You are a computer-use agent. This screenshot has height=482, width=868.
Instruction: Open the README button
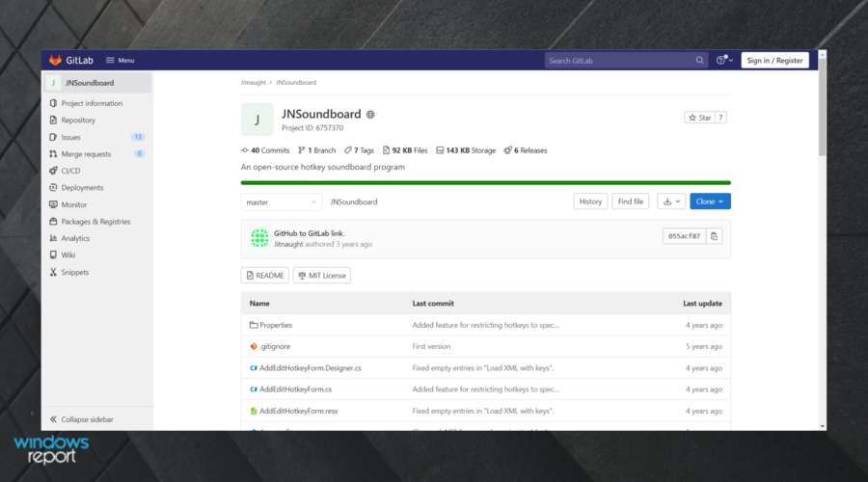click(x=264, y=276)
